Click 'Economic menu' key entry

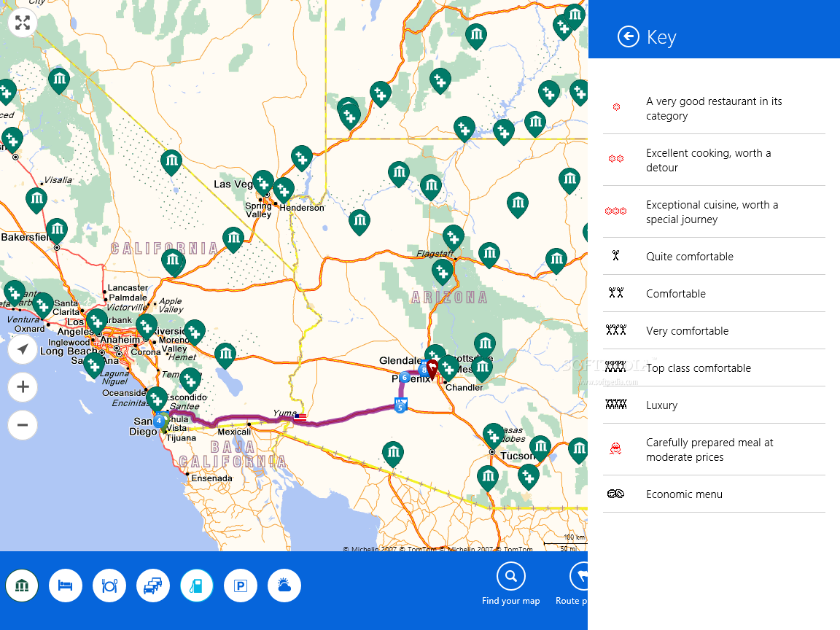tap(714, 494)
